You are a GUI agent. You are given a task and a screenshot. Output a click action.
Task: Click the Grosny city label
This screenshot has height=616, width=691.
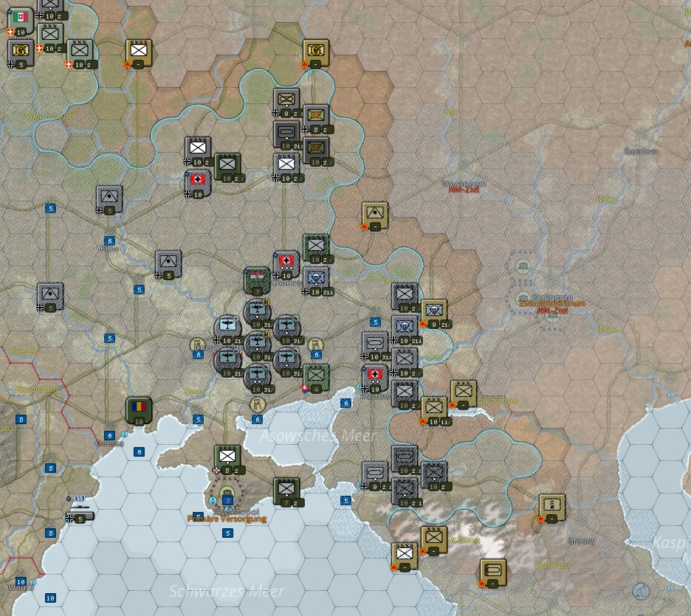tap(581, 541)
